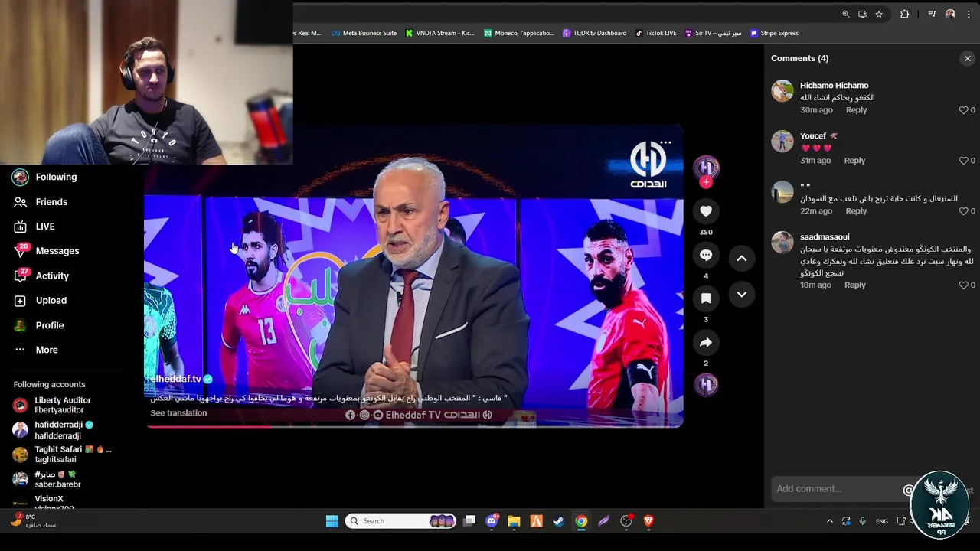980x551 pixels.
Task: Click the Chrome zoom magnifier icon
Action: [845, 14]
